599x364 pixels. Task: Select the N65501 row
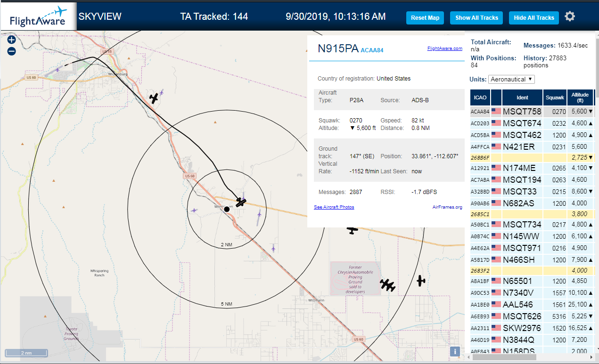(532, 281)
